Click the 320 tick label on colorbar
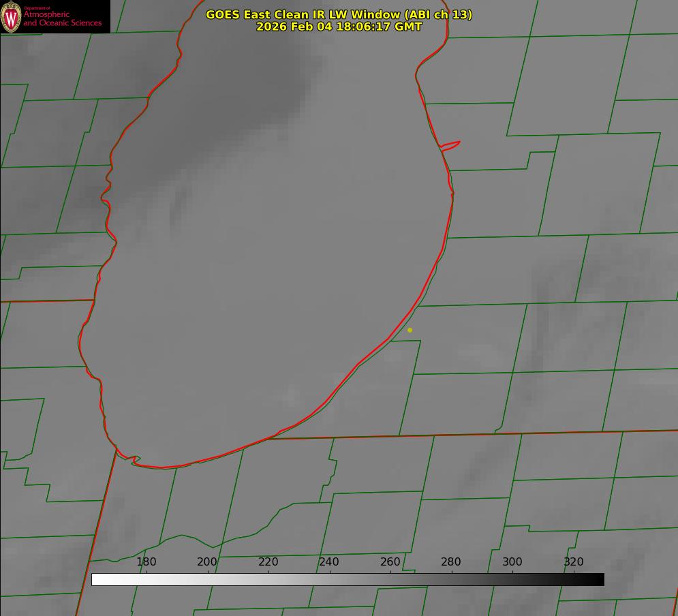The image size is (678, 616). coord(574,562)
